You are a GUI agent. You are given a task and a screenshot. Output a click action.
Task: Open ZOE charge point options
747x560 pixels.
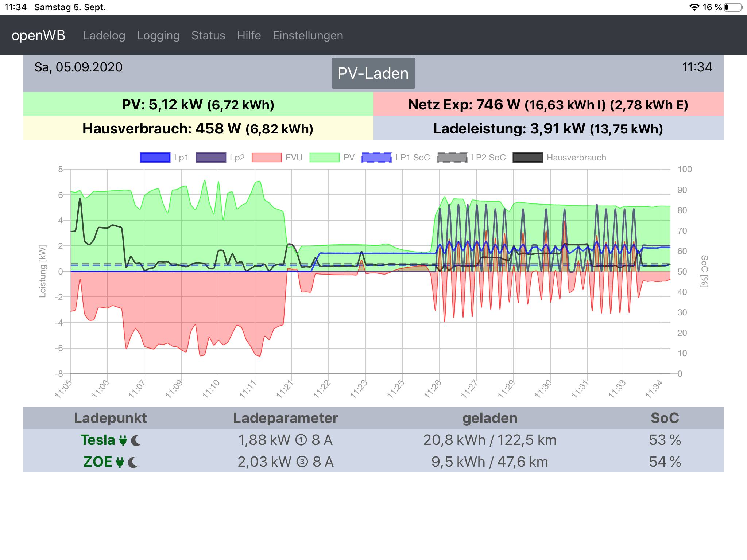click(97, 462)
